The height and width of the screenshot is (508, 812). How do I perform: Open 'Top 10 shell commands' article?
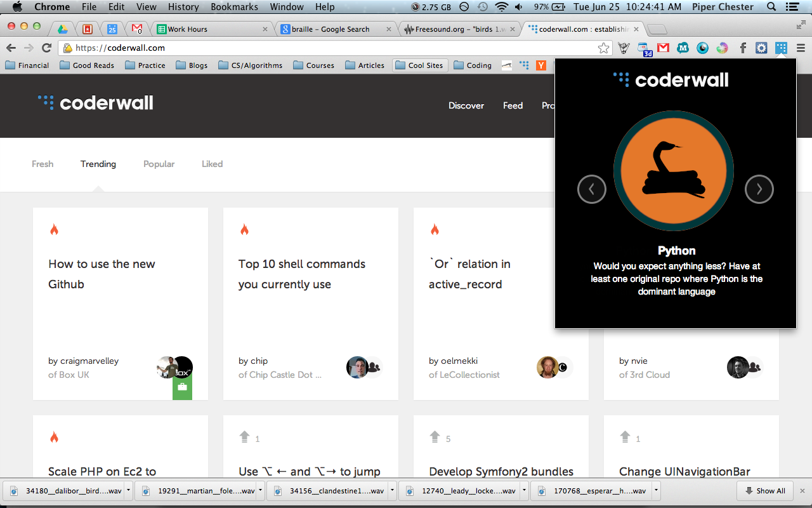pos(302,274)
